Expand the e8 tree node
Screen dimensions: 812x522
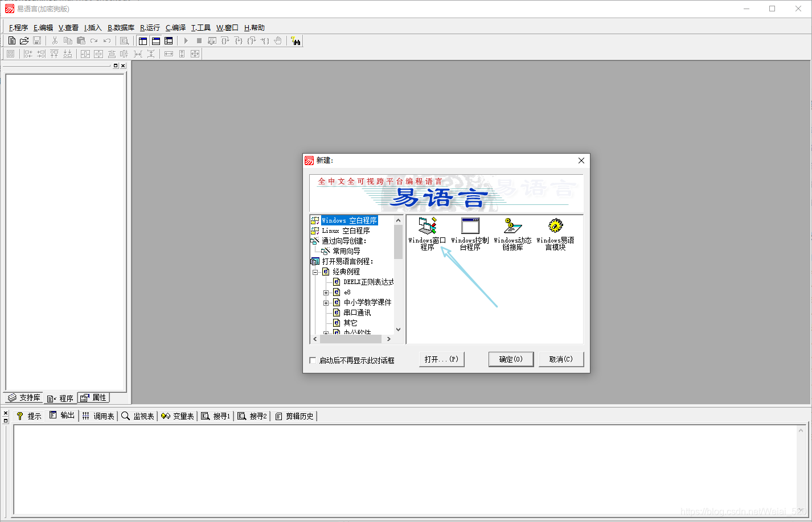point(326,293)
